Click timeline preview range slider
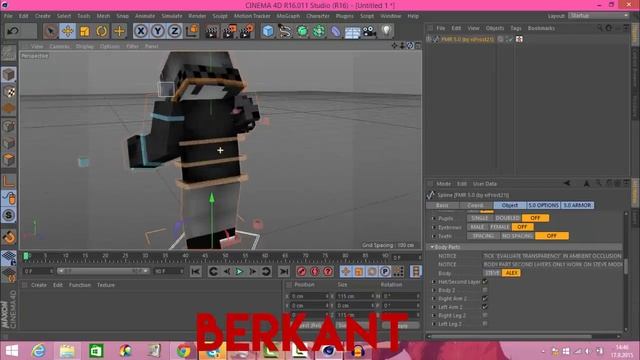 103,271
